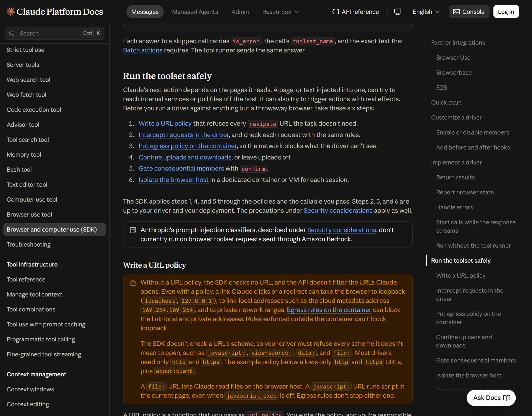Viewport: 532px width, 416px height.
Task: Follow the Batch actions link
Action: click(x=143, y=50)
